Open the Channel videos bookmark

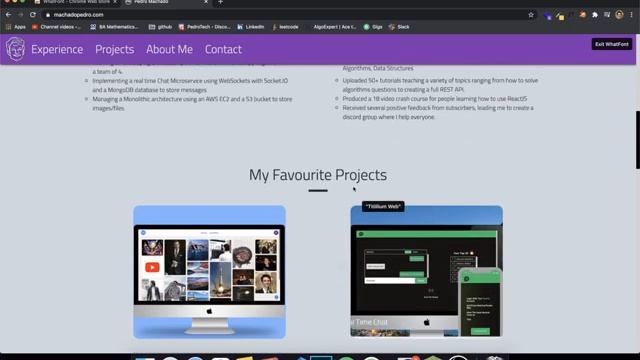point(56,27)
